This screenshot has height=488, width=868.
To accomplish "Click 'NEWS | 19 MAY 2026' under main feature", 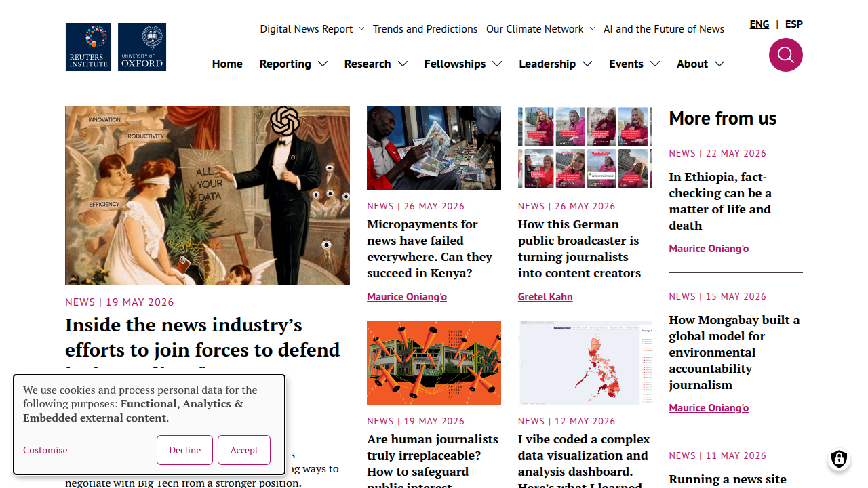I will click(x=119, y=302).
